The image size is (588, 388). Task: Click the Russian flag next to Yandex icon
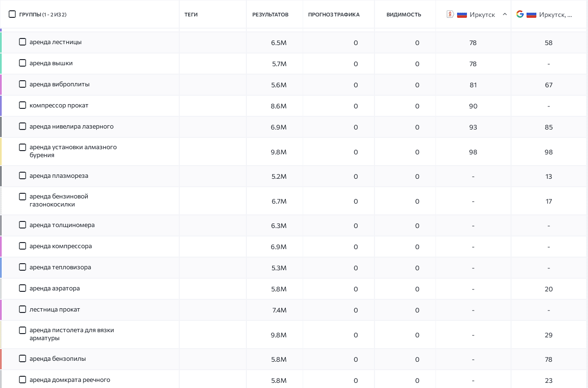pyautogui.click(x=462, y=15)
